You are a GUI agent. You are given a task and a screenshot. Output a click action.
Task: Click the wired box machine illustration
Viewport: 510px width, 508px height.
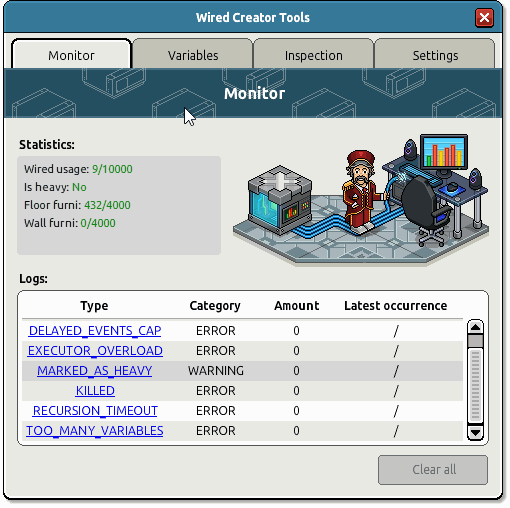click(280, 200)
